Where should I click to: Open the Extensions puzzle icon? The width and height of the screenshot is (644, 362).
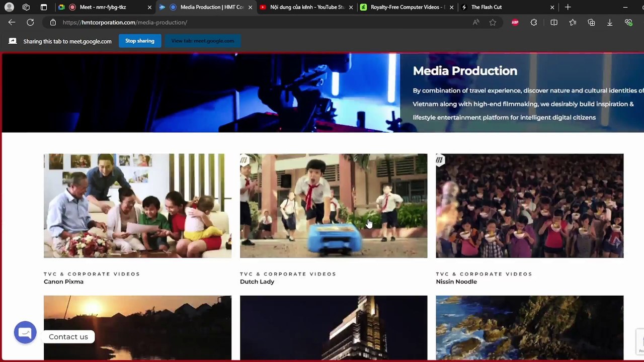click(x=534, y=22)
